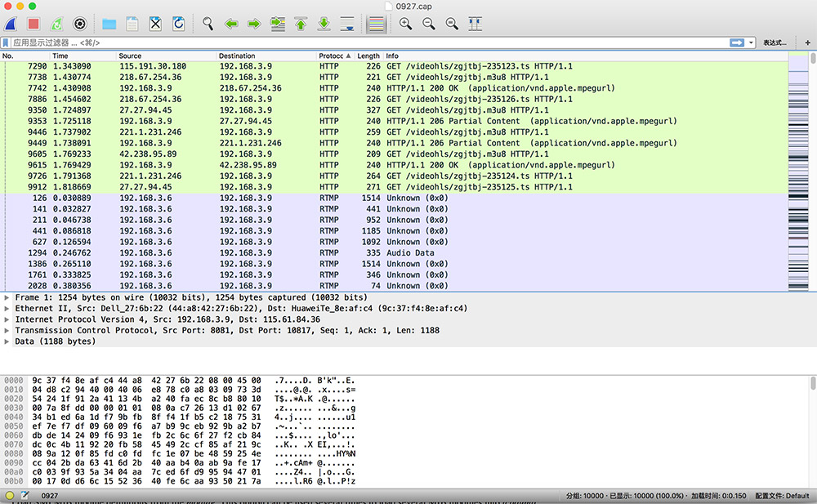
Task: Apply the display filter with the arrow button
Action: coord(737,42)
